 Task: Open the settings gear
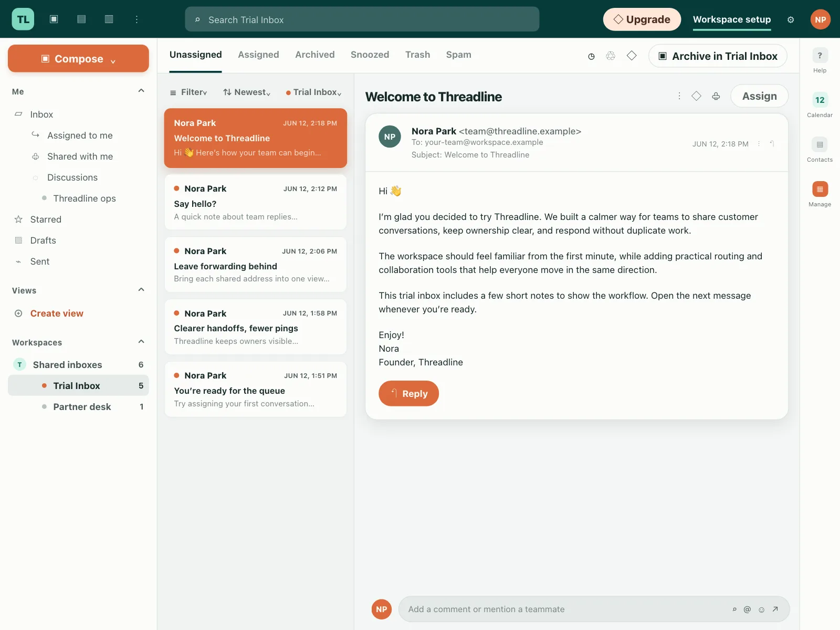(791, 20)
